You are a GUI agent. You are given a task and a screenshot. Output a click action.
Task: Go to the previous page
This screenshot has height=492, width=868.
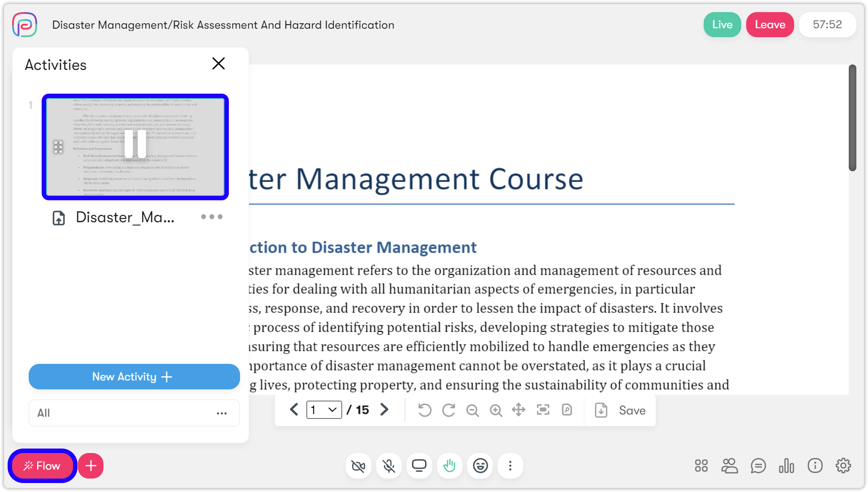click(294, 410)
